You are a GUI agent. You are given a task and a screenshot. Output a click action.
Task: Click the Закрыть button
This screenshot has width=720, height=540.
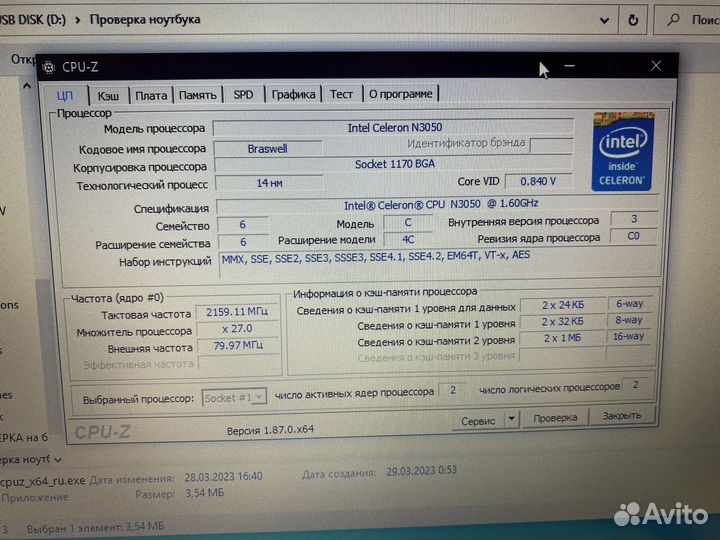click(x=622, y=416)
